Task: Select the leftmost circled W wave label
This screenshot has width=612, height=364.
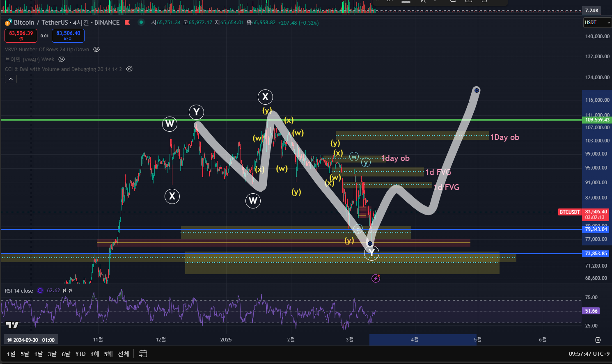Action: pyautogui.click(x=170, y=124)
